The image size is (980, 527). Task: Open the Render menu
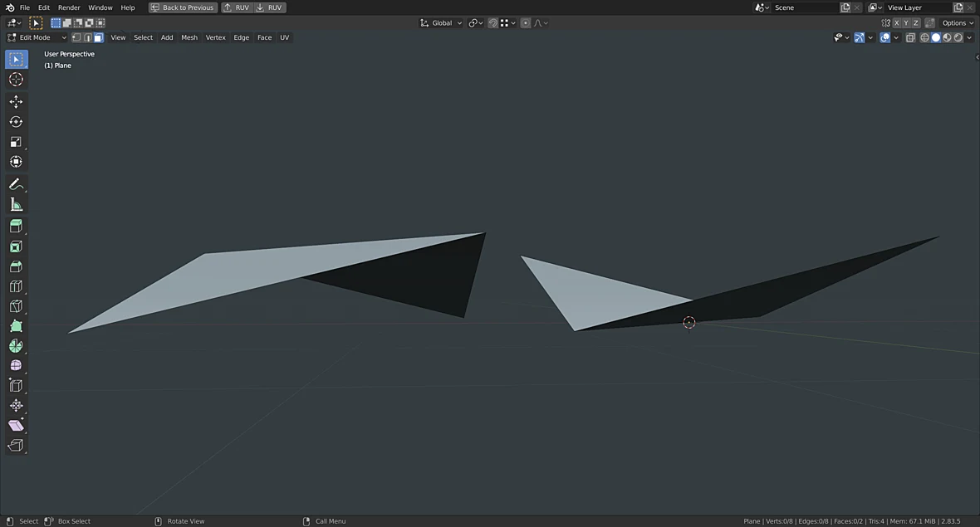69,7
